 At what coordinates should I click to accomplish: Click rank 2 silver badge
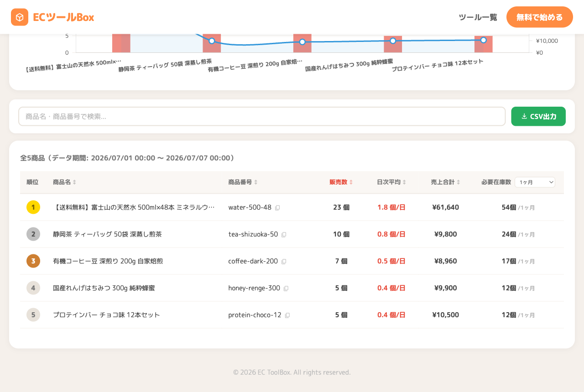[33, 234]
